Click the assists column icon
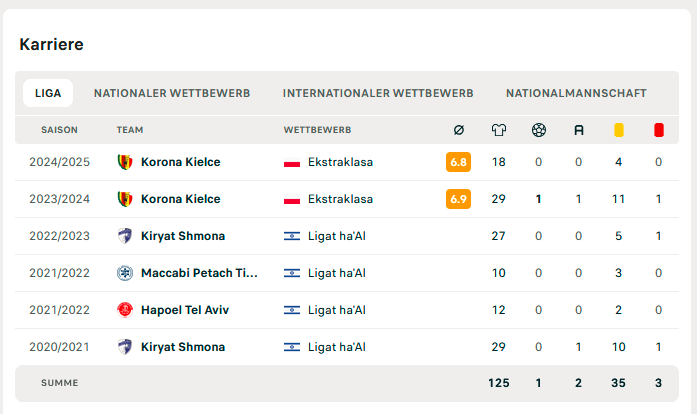The width and height of the screenshot is (697, 414). coord(578,129)
